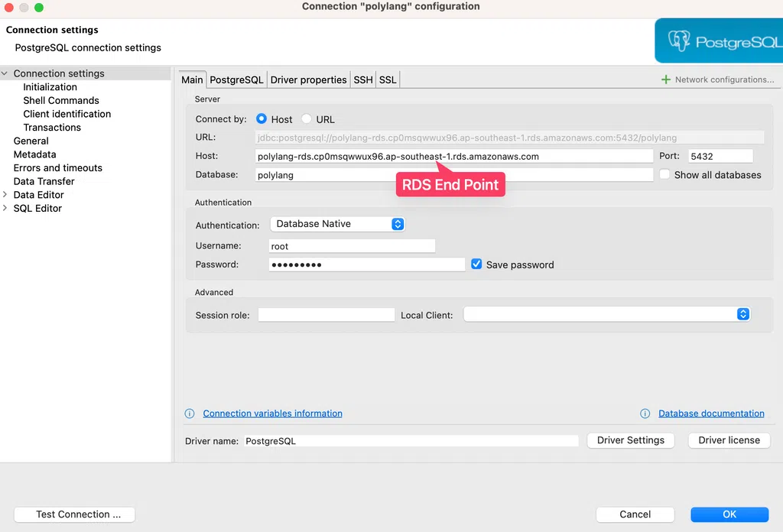This screenshot has width=783, height=532.
Task: Click the green plus Network configurations icon
Action: (x=666, y=79)
